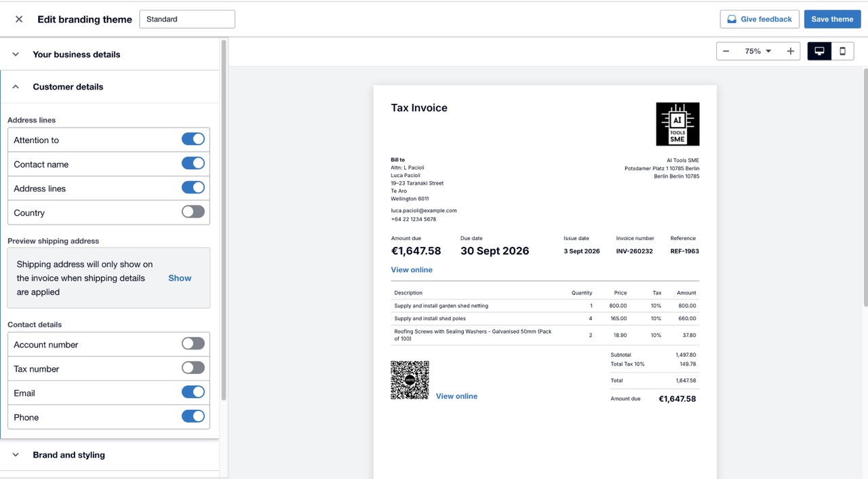Click issue date 3 Sept 2026
The width and height of the screenshot is (868, 479).
click(x=582, y=251)
